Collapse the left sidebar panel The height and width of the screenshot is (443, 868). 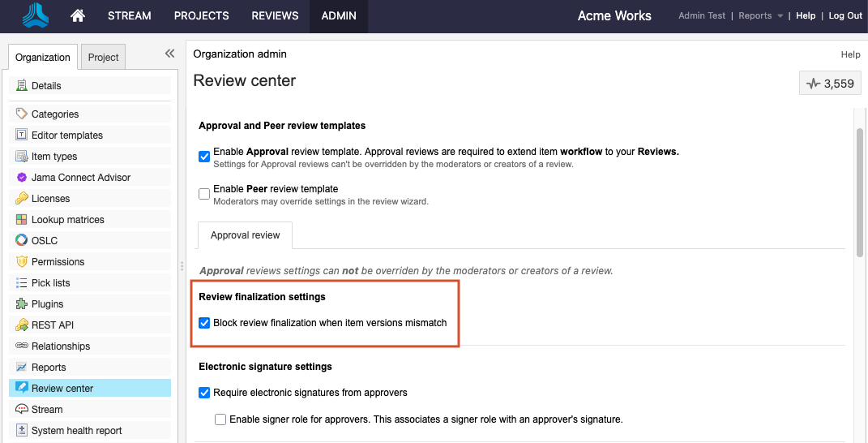[169, 54]
